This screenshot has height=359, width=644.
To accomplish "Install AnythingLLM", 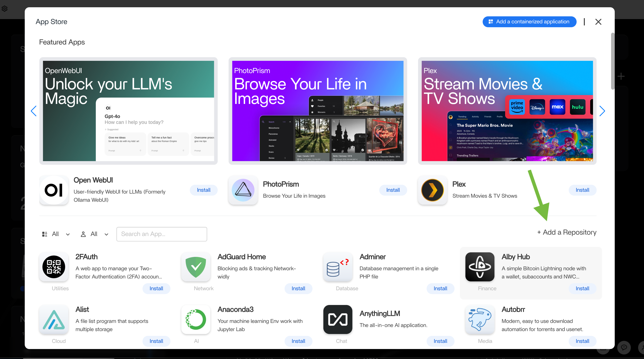I will click(x=440, y=341).
